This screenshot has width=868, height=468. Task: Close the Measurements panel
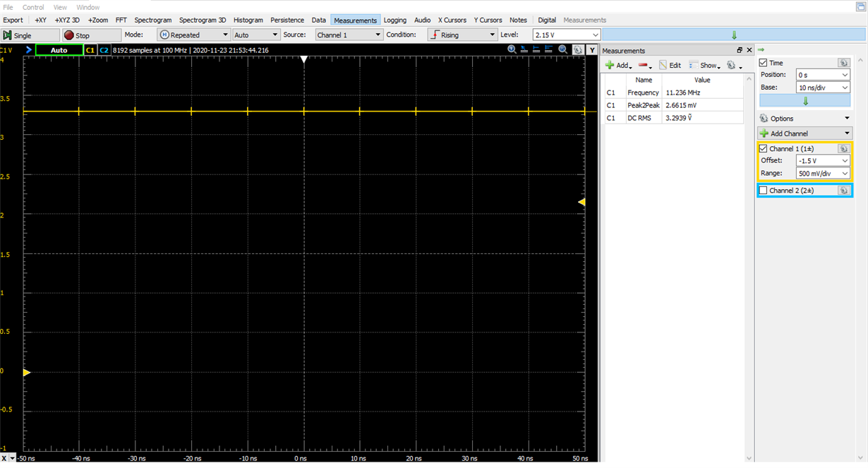tap(749, 50)
